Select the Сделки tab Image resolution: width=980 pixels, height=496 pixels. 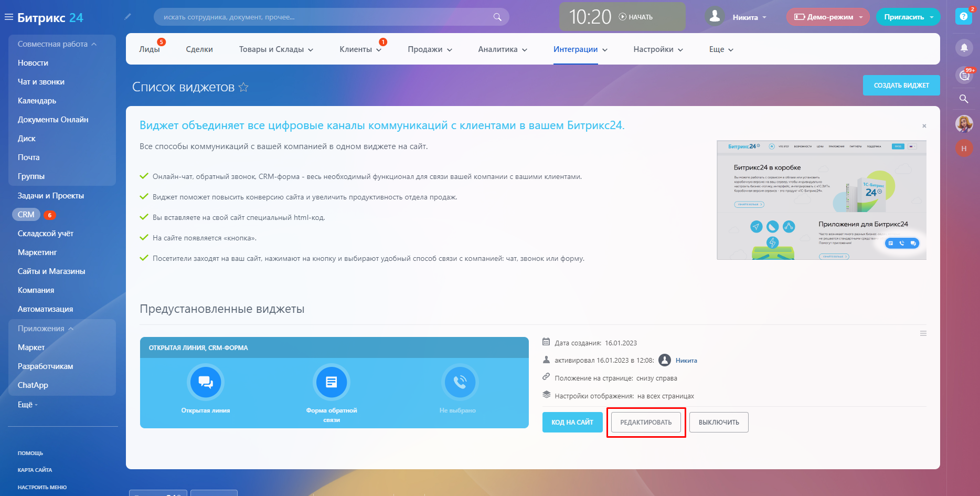click(199, 49)
